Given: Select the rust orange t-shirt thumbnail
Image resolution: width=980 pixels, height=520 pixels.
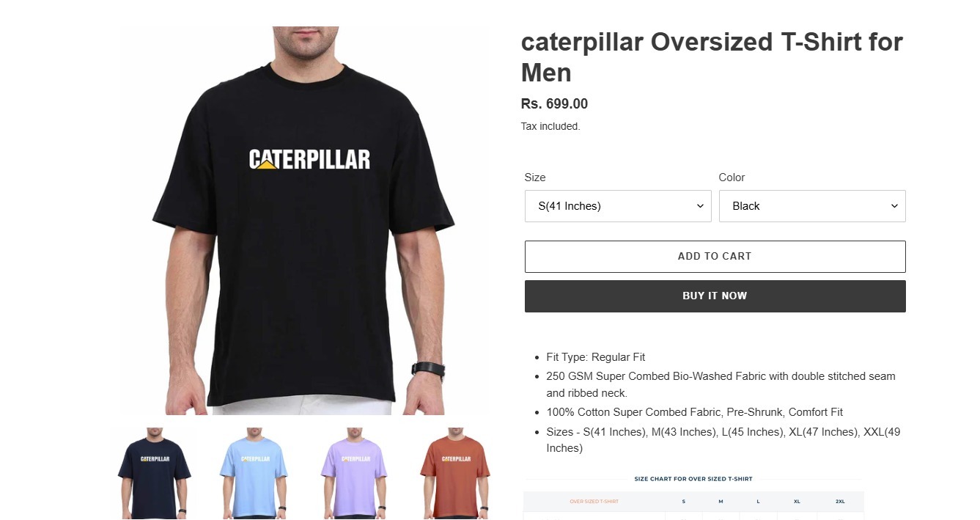Looking at the screenshot, I should 455,474.
